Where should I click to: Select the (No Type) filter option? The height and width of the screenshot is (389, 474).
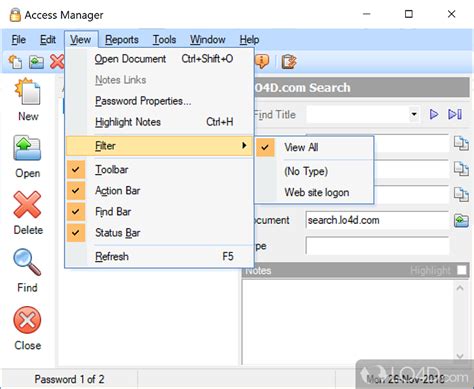coord(314,171)
